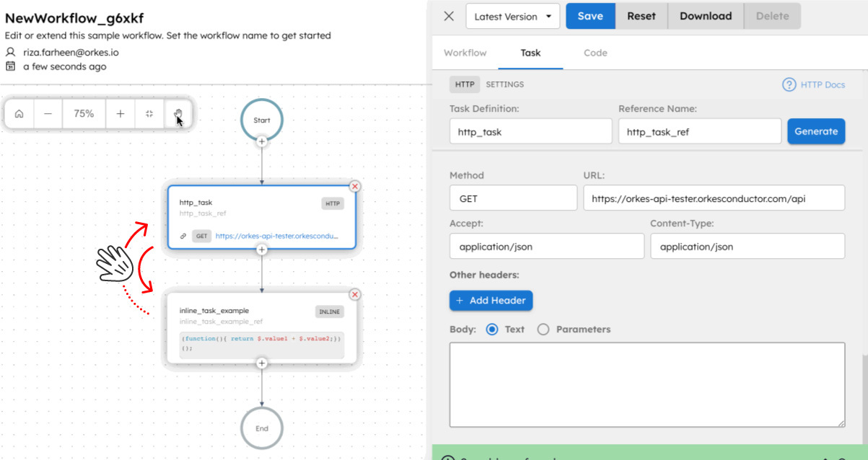
Task: Zoom out using the minus icon
Action: pos(48,113)
